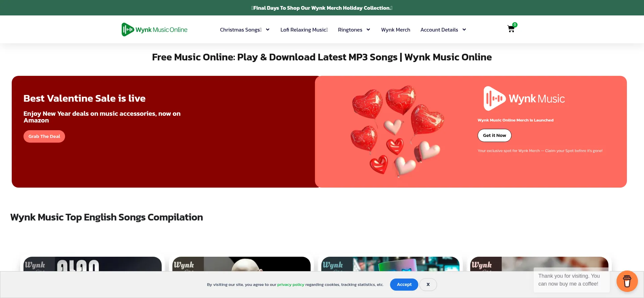Click the Final Days holiday collection announcement
Viewport: 644px width, 298px height.
[x=322, y=8]
